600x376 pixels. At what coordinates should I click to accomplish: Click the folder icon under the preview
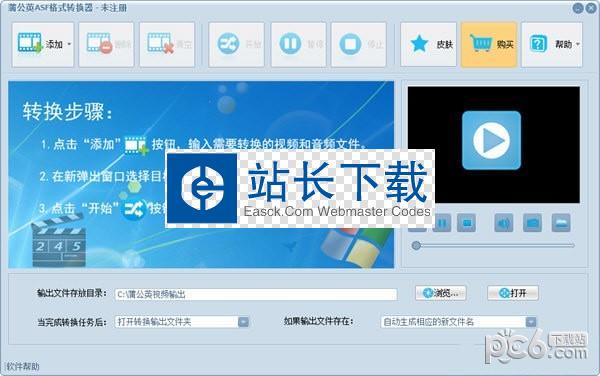click(532, 223)
